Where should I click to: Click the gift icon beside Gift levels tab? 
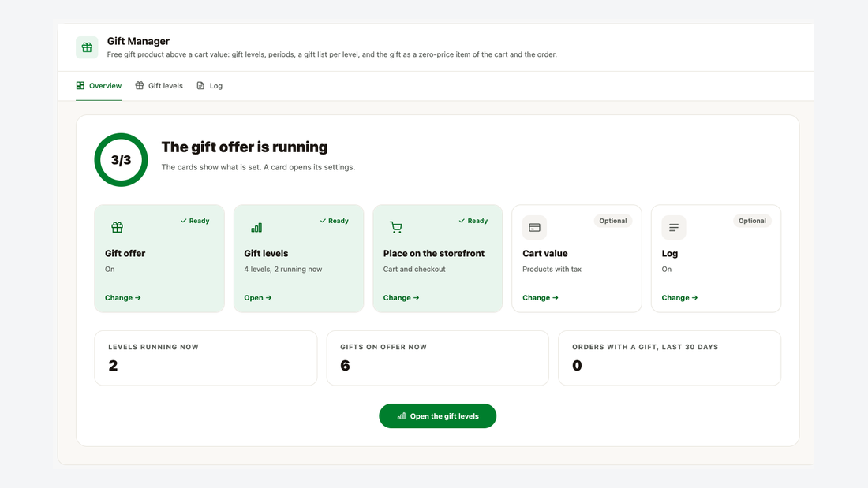pyautogui.click(x=140, y=86)
